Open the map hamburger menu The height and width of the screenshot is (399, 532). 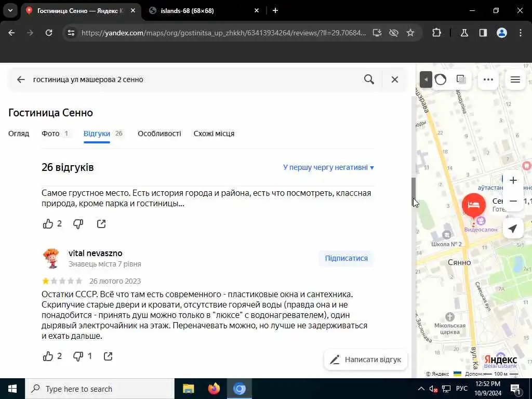pos(515,79)
